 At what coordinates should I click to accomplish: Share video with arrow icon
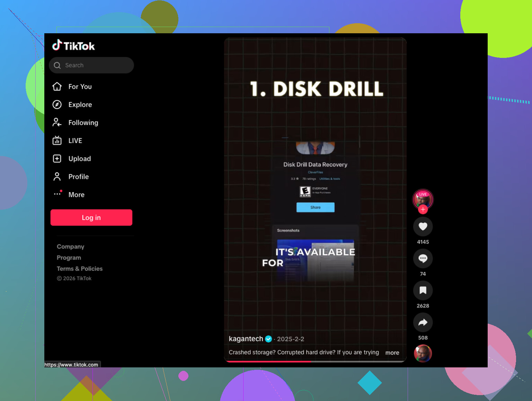point(423,322)
